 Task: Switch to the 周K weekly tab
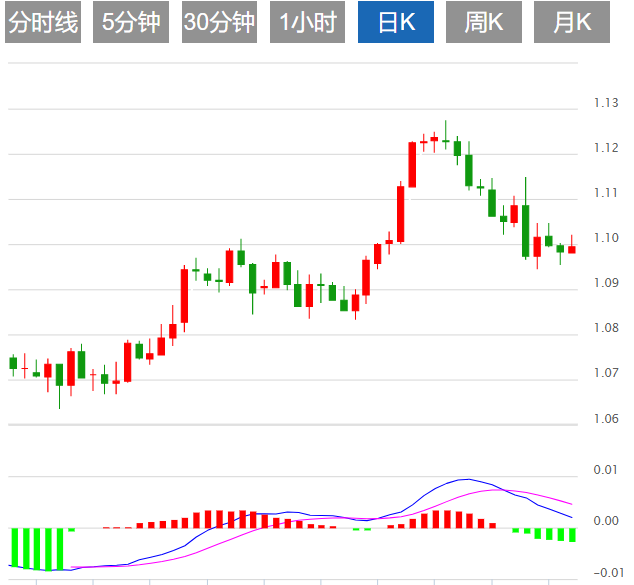coord(484,22)
